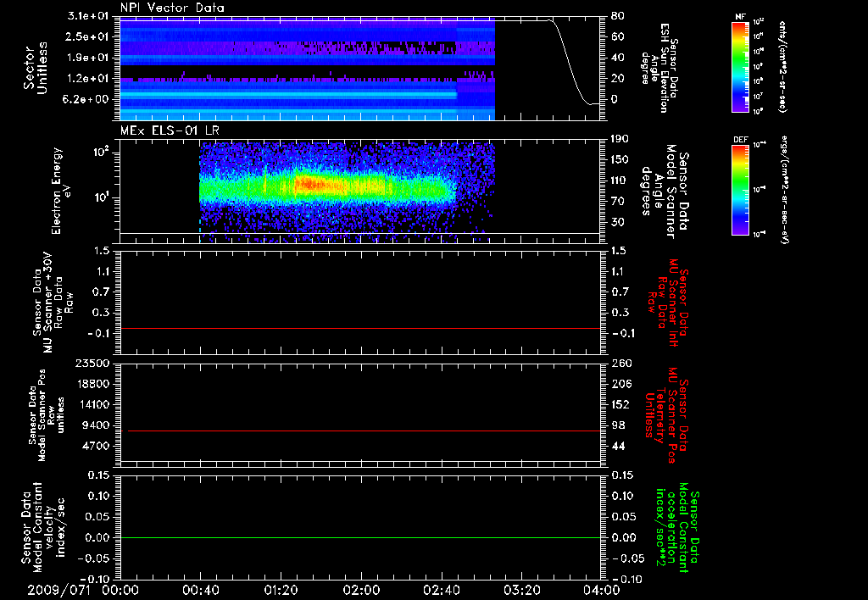This screenshot has width=868, height=600.
Task: Select the 'Sector Unitless' axis label
Action: point(36,68)
